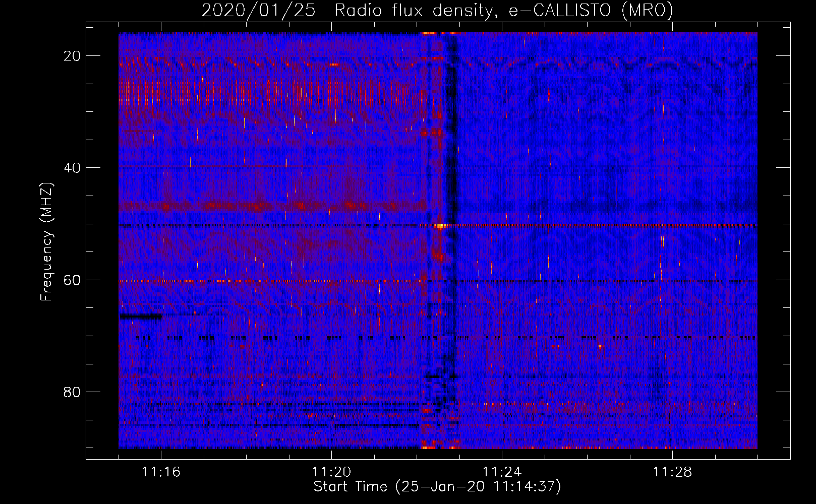816x504 pixels.
Task: Click the 11:16 time tick label
Action: coord(161,472)
